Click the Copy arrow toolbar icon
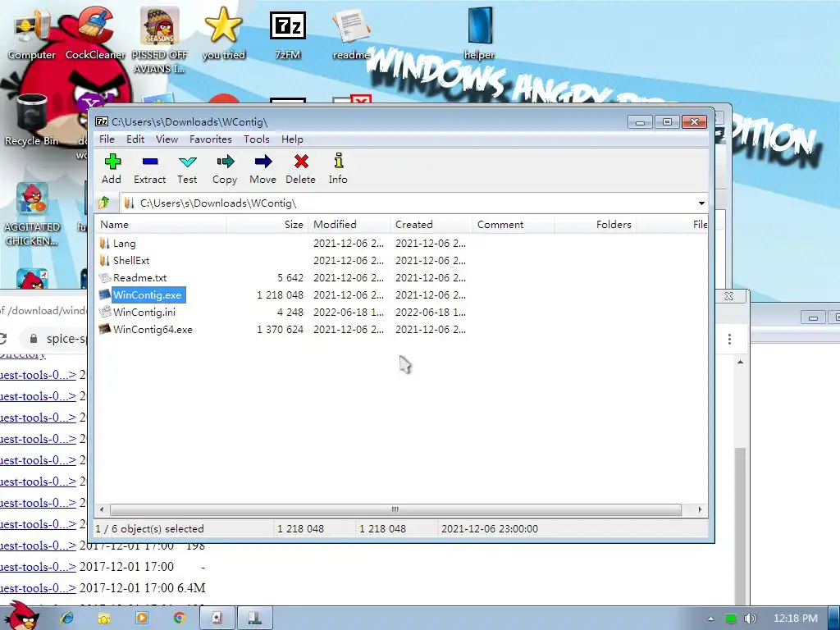The height and width of the screenshot is (630, 840). point(225,162)
